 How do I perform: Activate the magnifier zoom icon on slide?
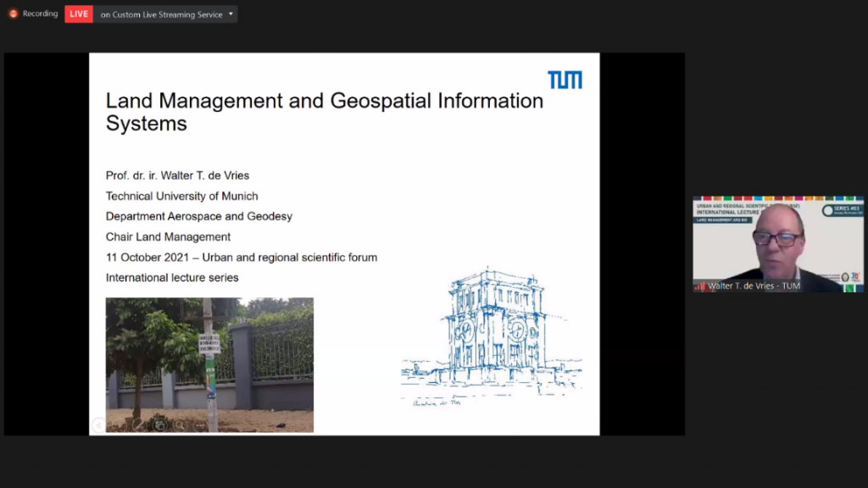(180, 424)
